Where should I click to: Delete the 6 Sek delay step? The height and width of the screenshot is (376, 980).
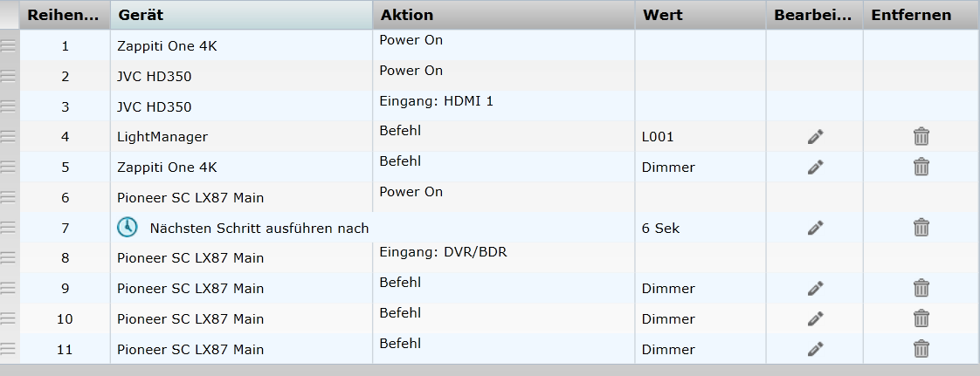click(x=921, y=228)
